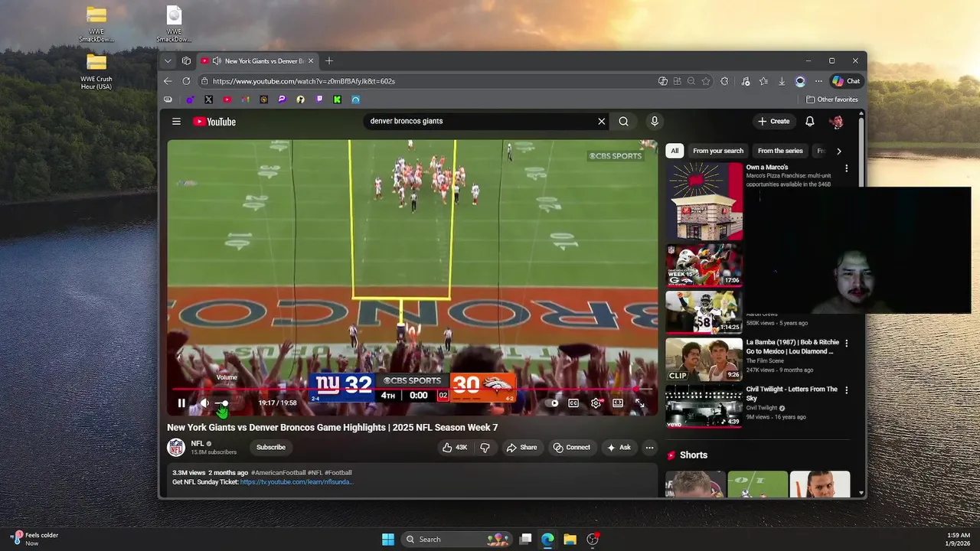Image resolution: width=980 pixels, height=551 pixels.
Task: Select the All filter chip
Action: click(675, 151)
